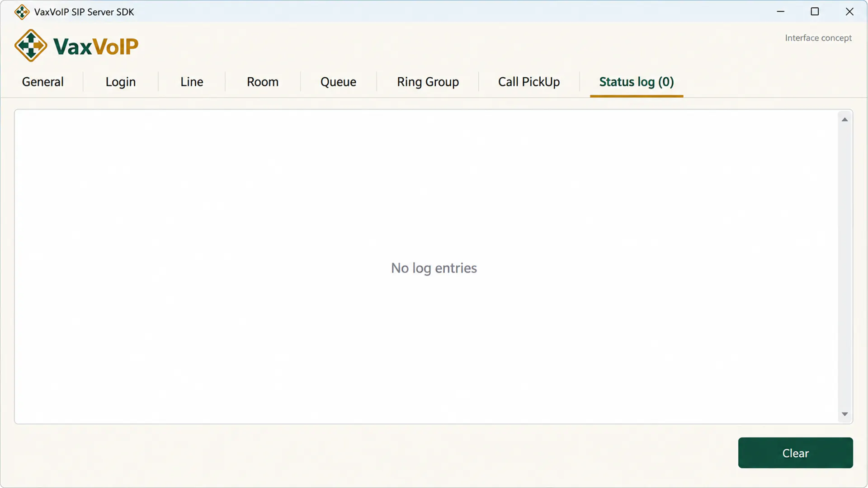The height and width of the screenshot is (488, 868).
Task: Close the VaxVoIP SIP Server SDK window
Action: (849, 12)
